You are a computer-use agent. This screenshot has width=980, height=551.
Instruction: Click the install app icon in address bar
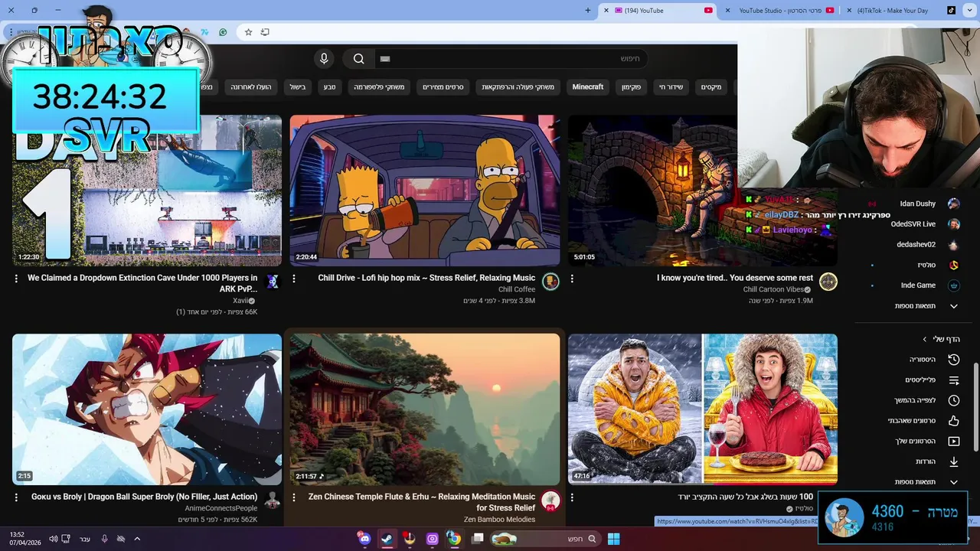point(265,32)
